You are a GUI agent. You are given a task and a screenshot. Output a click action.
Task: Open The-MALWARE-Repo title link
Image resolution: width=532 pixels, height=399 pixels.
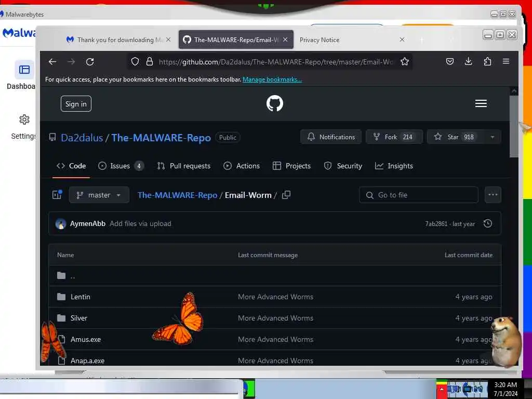pos(161,138)
